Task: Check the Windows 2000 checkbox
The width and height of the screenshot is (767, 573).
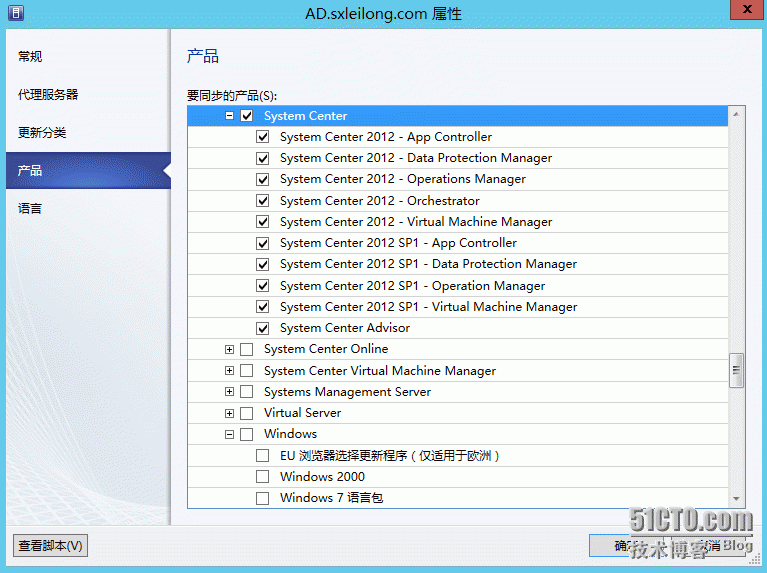Action: tap(263, 477)
